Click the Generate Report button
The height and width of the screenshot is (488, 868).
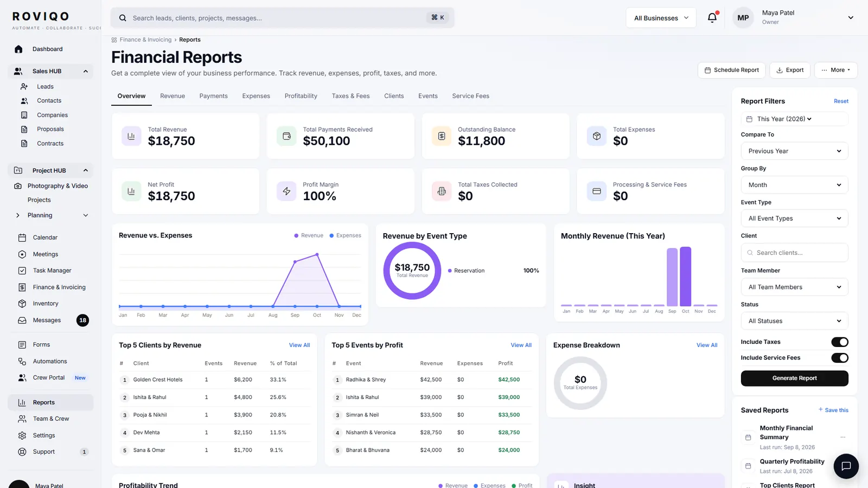tap(794, 378)
